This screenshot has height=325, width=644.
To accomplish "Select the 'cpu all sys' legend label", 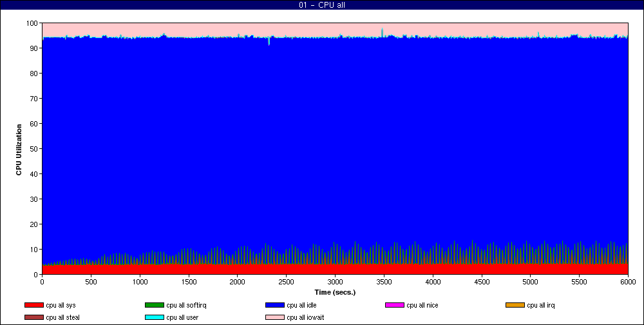I will pos(61,305).
